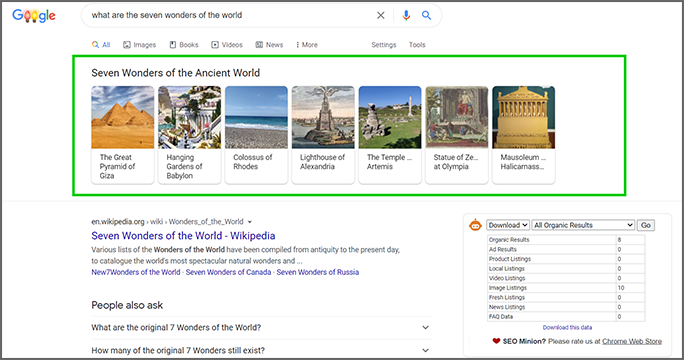Click the Organic Results row label
The height and width of the screenshot is (360, 684).
[509, 240]
